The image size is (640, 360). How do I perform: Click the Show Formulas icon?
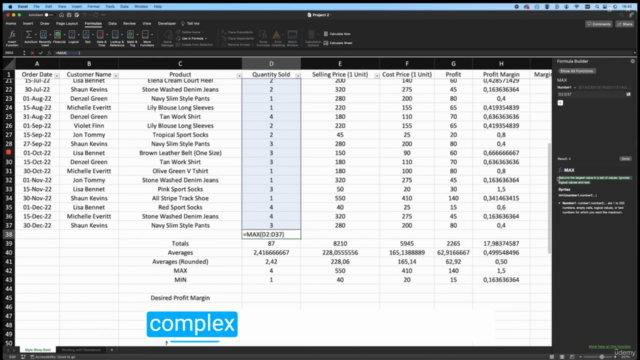263,36
